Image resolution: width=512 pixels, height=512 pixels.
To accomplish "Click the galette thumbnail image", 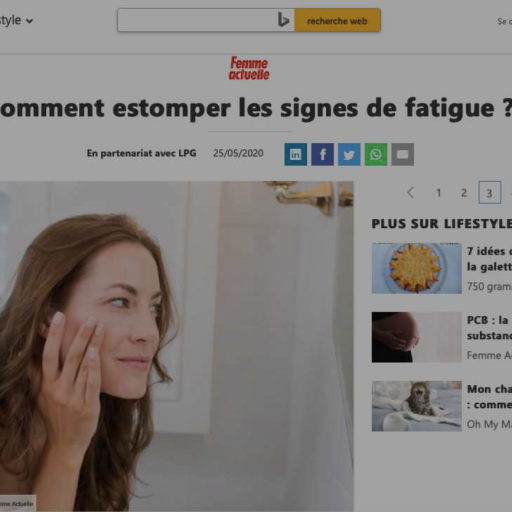I will [x=417, y=268].
